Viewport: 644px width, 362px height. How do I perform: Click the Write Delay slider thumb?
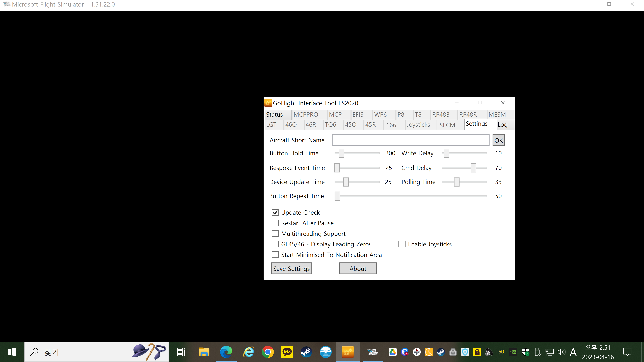tap(446, 153)
